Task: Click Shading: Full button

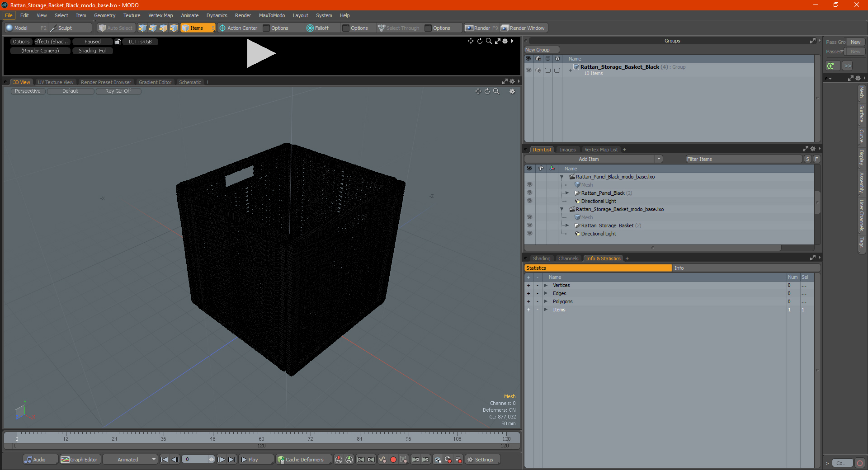Action: [x=93, y=51]
